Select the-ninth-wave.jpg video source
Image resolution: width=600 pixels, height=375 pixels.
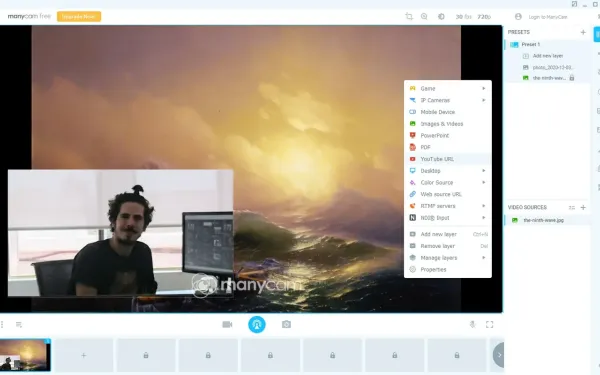click(x=548, y=220)
